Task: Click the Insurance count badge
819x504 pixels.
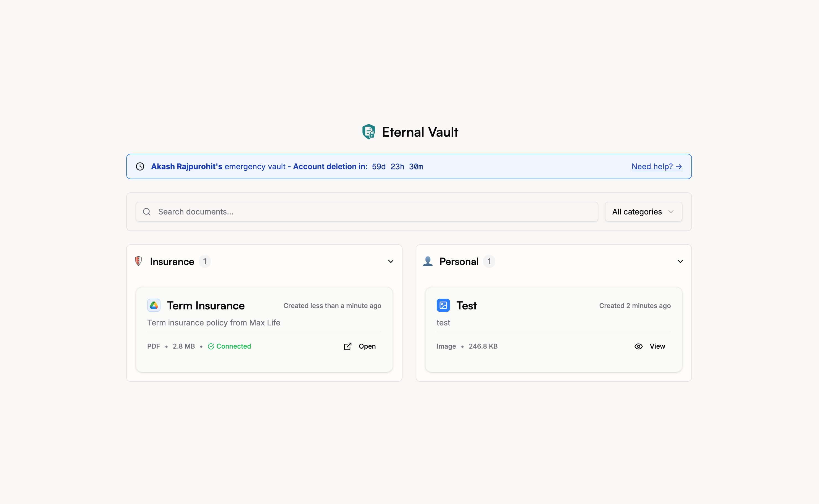Action: tap(205, 261)
